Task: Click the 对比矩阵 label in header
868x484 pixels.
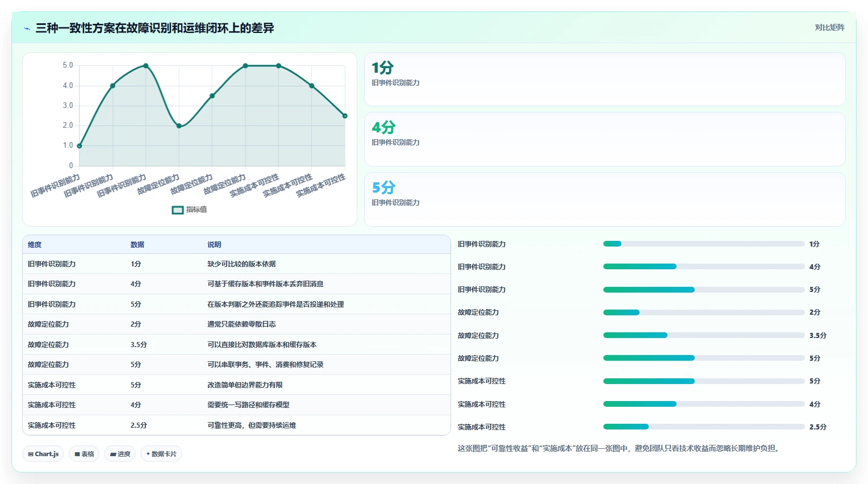Action: click(x=829, y=27)
